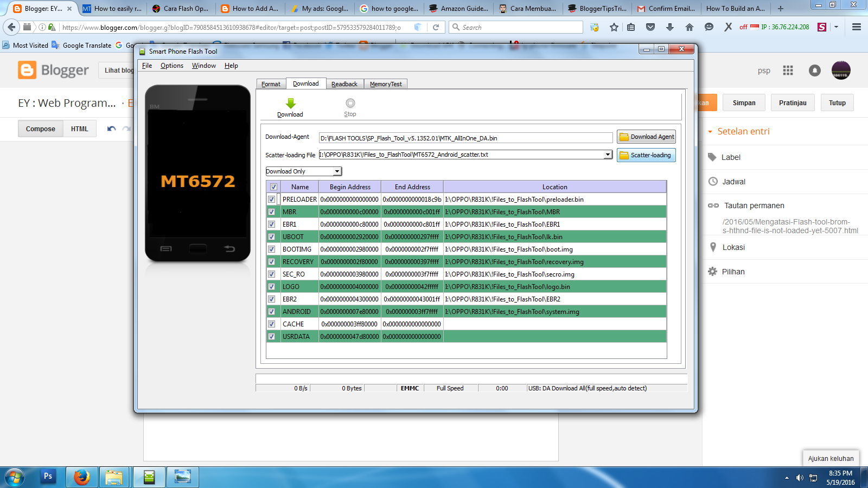
Task: Open the Google apps grid in Blogger
Action: point(788,70)
